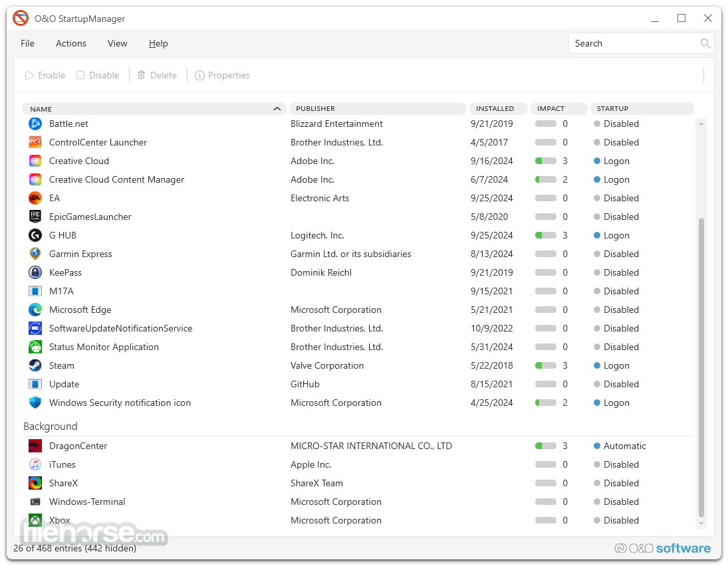Screen dimensions: 728x566
Task: Click the Status Monitor Application icon
Action: (x=35, y=347)
